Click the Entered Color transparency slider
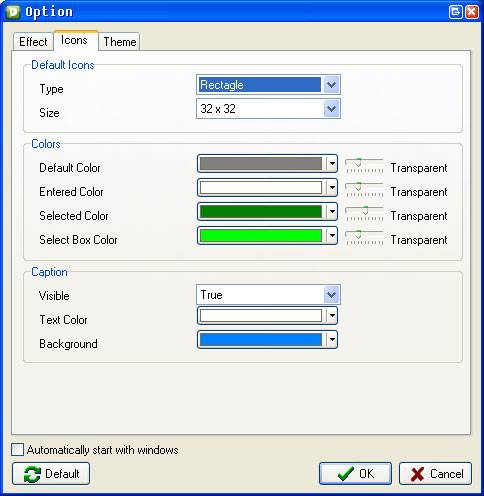Viewport: 484px width, 496px height. [364, 189]
